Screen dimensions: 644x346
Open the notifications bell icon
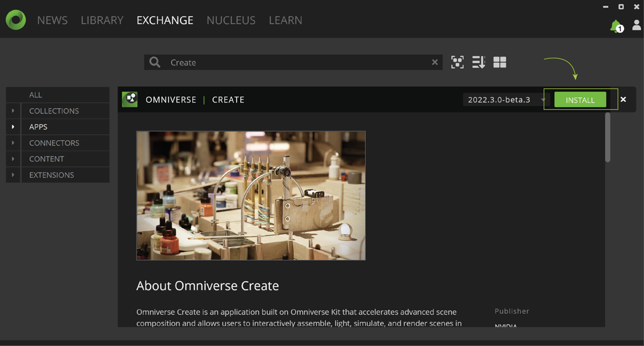point(616,26)
